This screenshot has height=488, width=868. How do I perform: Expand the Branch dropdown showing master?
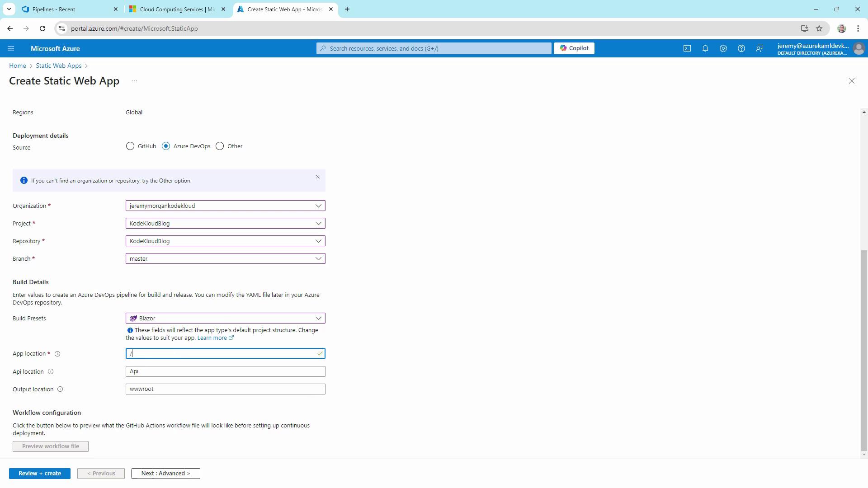[226, 258]
